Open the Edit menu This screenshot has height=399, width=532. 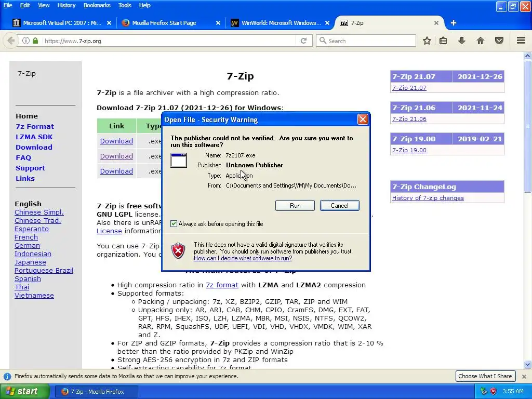[25, 5]
